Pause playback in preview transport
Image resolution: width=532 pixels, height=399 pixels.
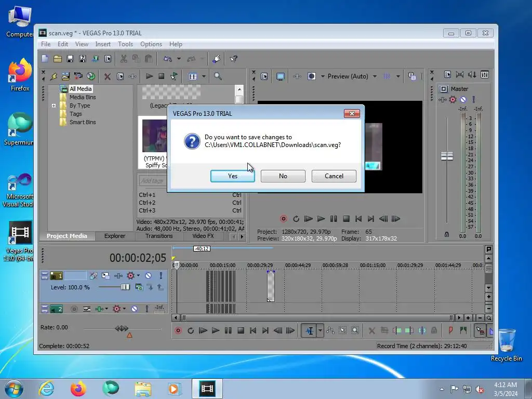(334, 219)
